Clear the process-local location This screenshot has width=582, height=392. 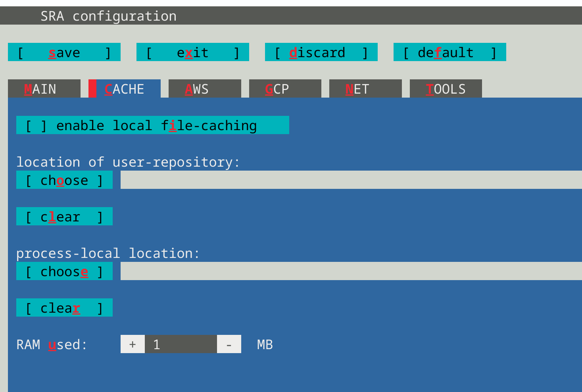coord(64,307)
